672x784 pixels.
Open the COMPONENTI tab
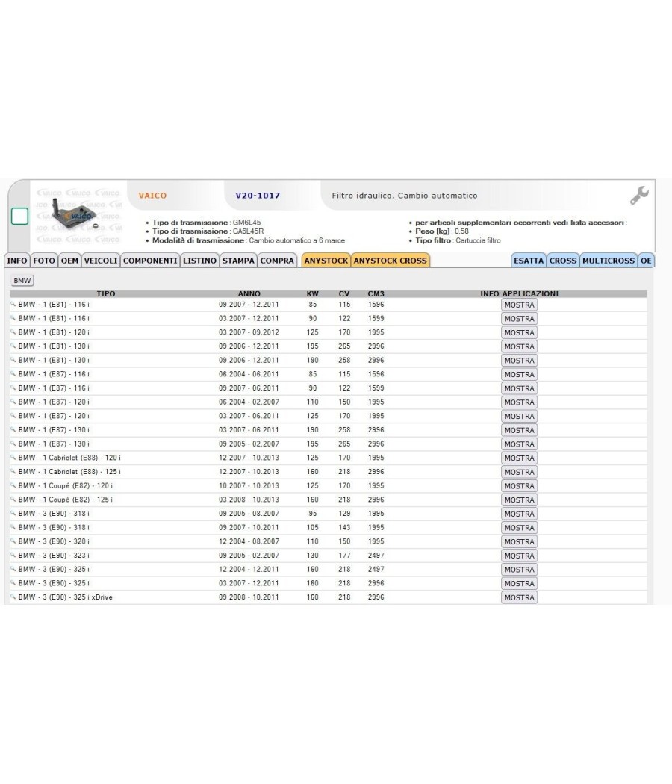(150, 261)
